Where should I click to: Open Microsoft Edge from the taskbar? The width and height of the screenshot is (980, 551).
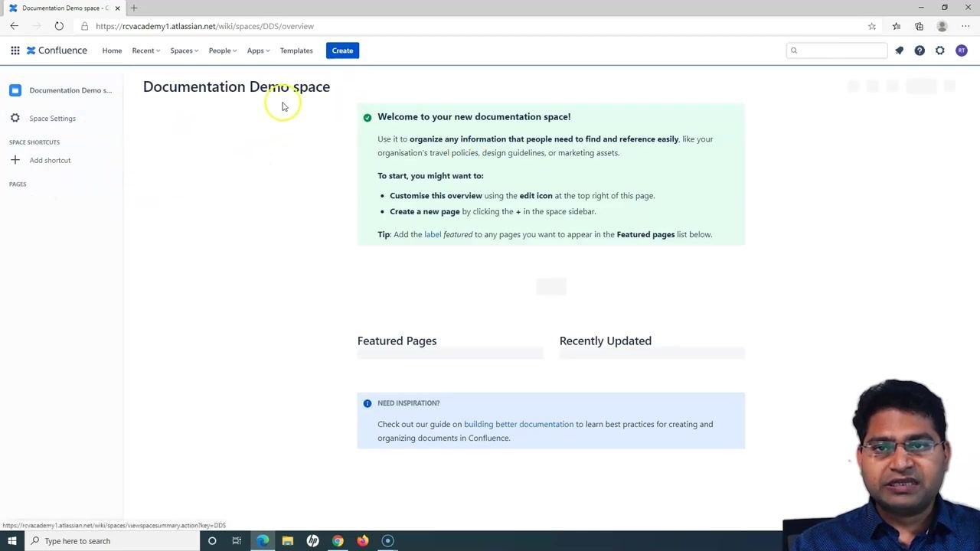tap(263, 541)
